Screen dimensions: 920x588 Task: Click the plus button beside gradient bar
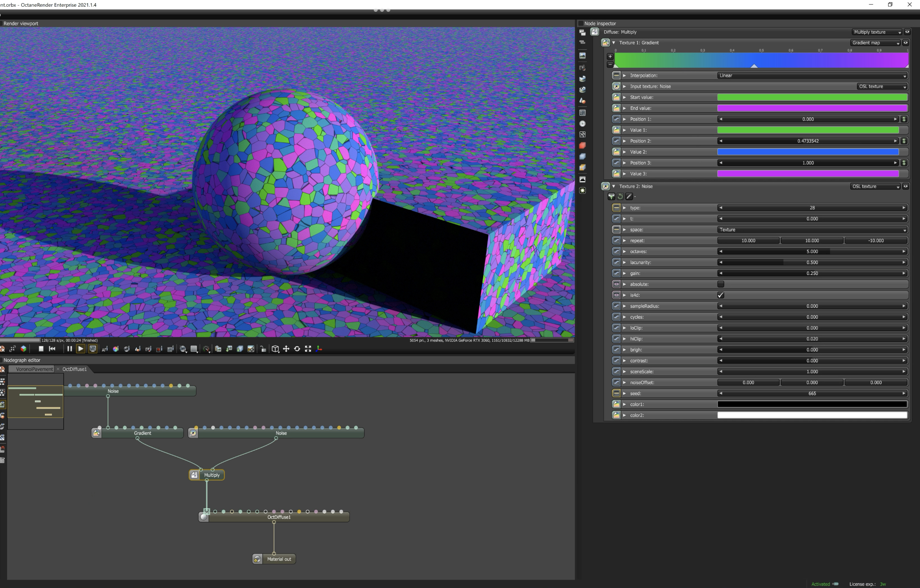coord(610,56)
